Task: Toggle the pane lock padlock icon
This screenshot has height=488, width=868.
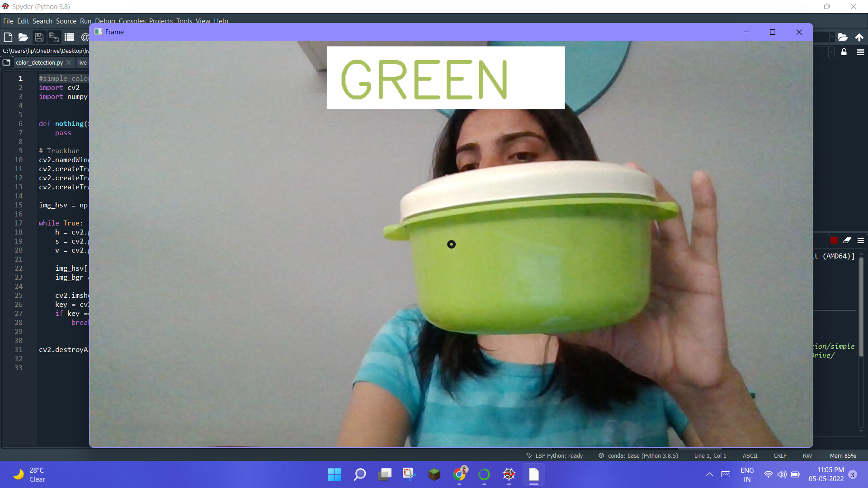Action: point(844,52)
